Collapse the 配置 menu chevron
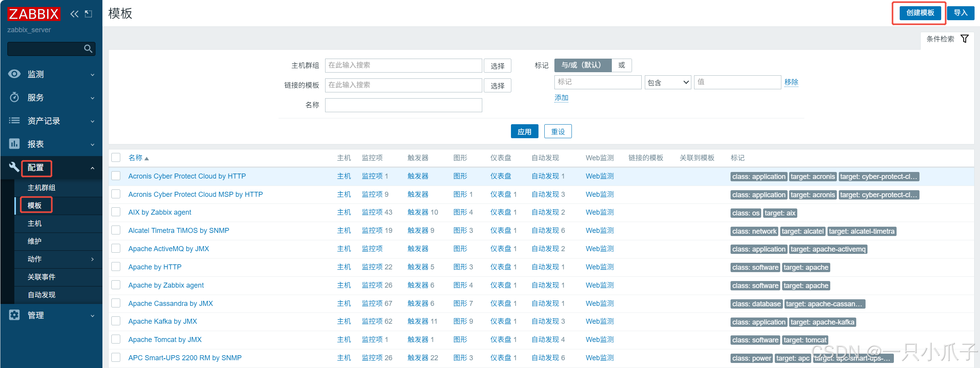The height and width of the screenshot is (368, 980). [x=92, y=168]
